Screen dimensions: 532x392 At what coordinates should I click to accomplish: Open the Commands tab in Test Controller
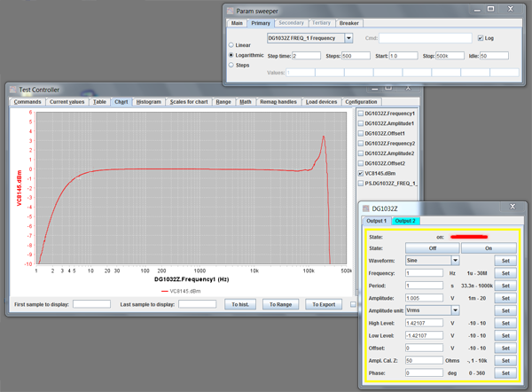tap(27, 102)
